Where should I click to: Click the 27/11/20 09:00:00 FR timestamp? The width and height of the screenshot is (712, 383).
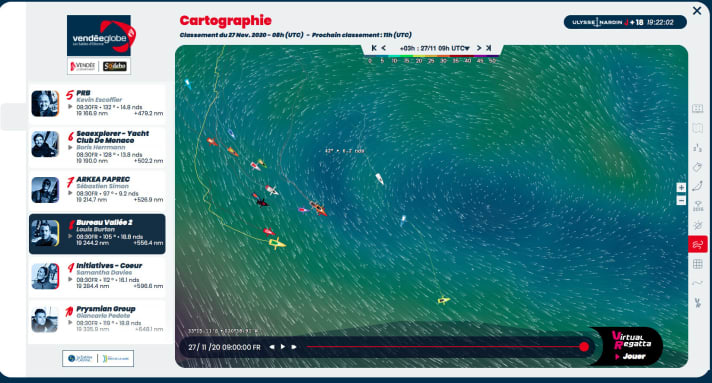(x=224, y=347)
